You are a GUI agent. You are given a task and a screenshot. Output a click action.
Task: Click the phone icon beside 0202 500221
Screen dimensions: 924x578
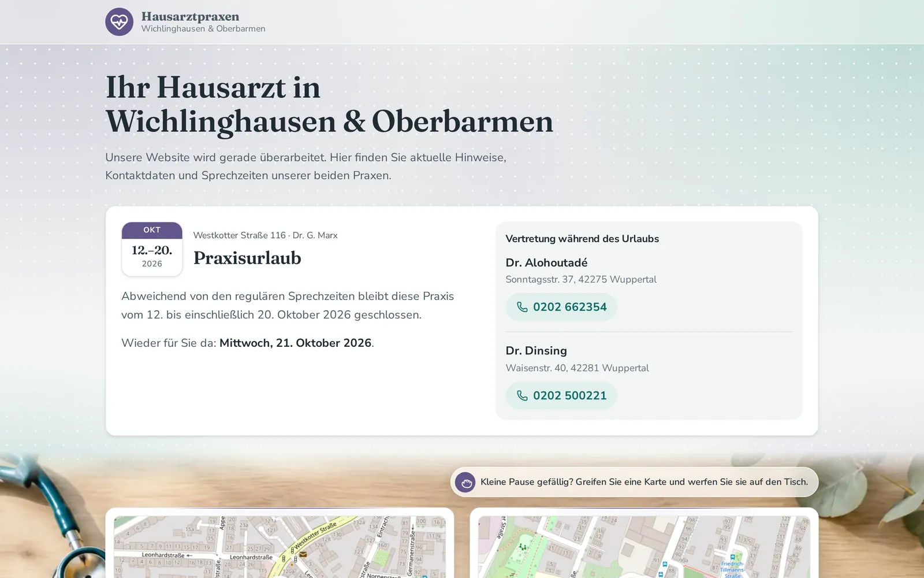point(522,395)
